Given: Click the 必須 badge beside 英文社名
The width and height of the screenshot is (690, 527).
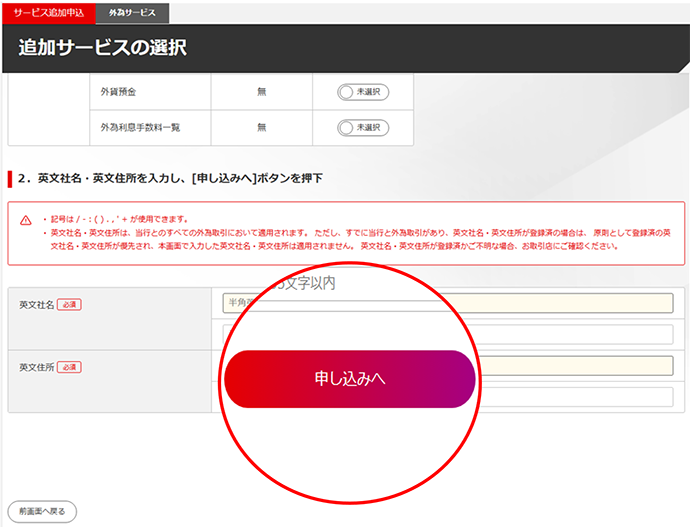Looking at the screenshot, I should 69,304.
